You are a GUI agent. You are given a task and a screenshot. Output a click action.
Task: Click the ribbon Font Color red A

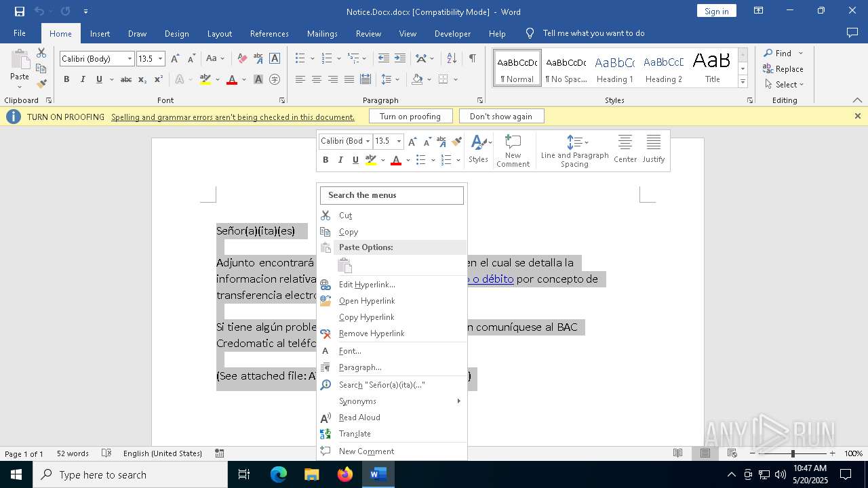click(232, 79)
